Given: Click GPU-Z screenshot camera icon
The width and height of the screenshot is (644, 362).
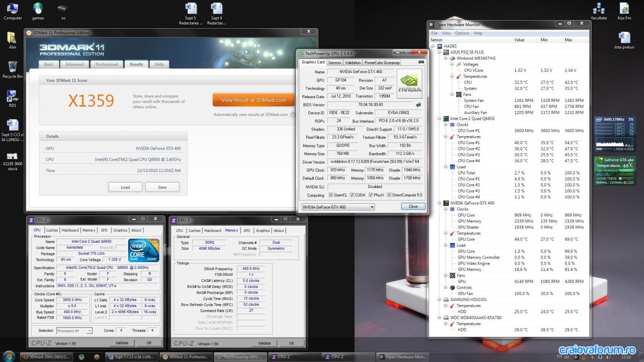Looking at the screenshot, I should click(421, 62).
